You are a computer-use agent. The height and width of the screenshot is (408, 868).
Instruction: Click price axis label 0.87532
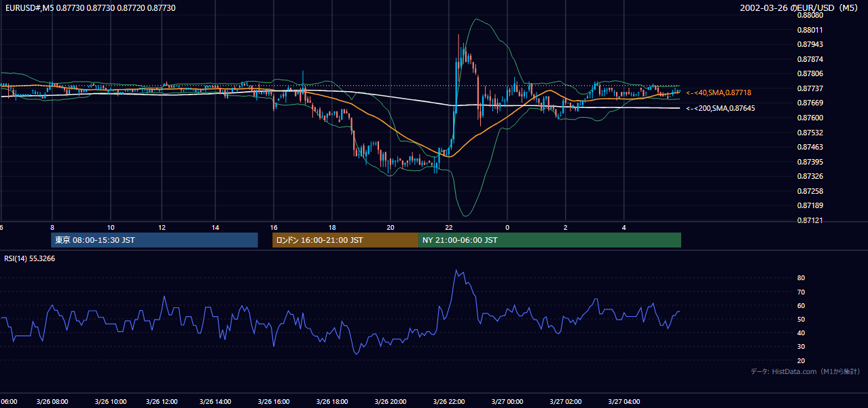[x=810, y=133]
